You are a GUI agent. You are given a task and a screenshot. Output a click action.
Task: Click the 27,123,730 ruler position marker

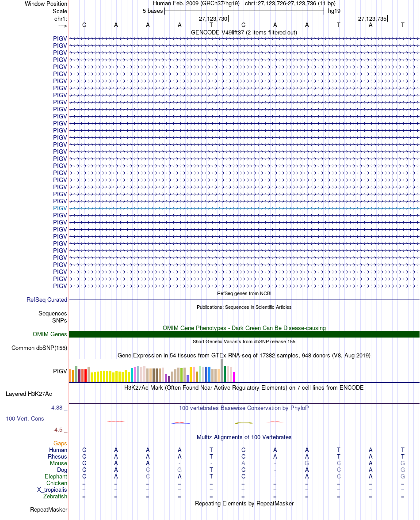point(213,19)
